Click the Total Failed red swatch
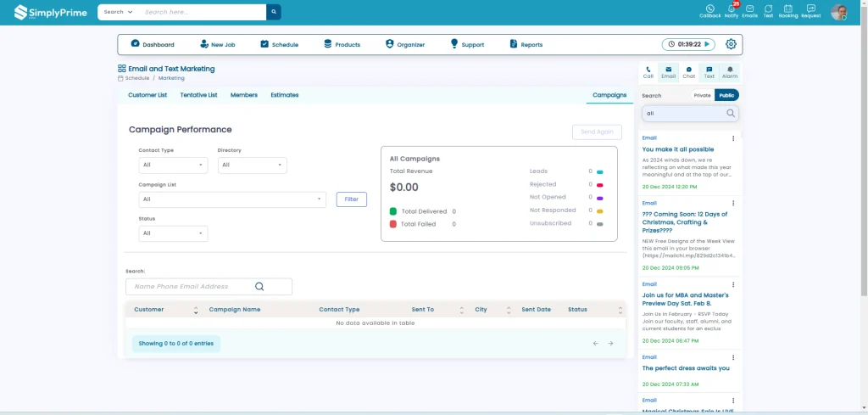 coord(393,224)
